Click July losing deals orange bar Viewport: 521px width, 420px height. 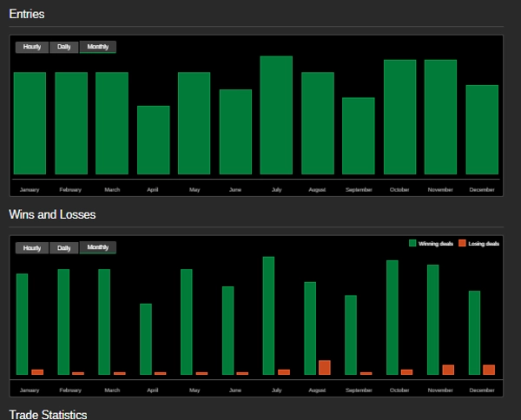[x=284, y=372]
